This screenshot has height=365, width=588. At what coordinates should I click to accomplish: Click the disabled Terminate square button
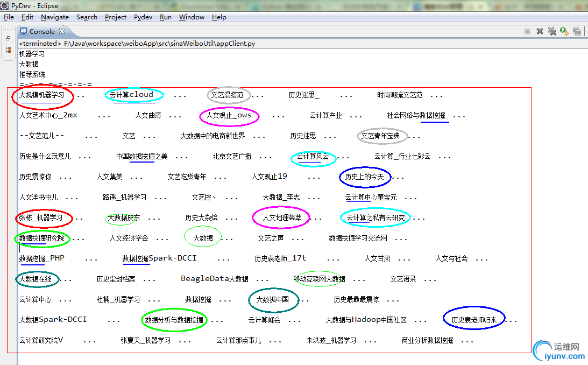(527, 32)
